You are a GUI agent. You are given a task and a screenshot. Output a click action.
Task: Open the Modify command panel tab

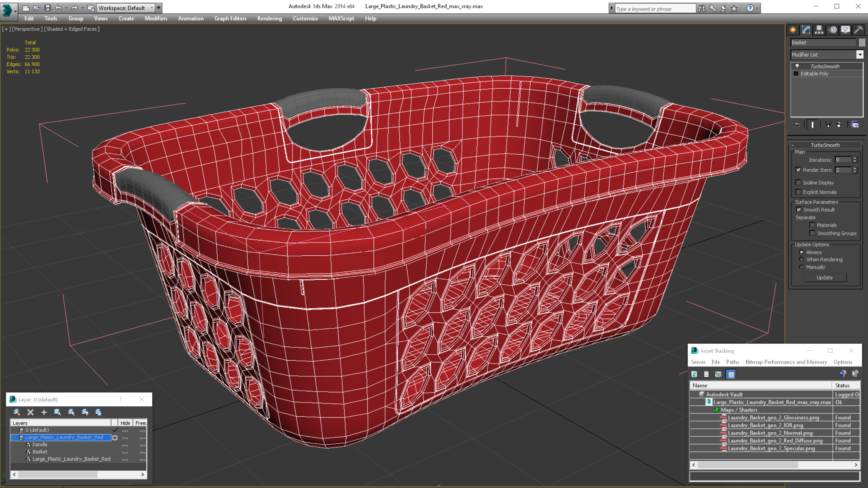click(x=806, y=30)
